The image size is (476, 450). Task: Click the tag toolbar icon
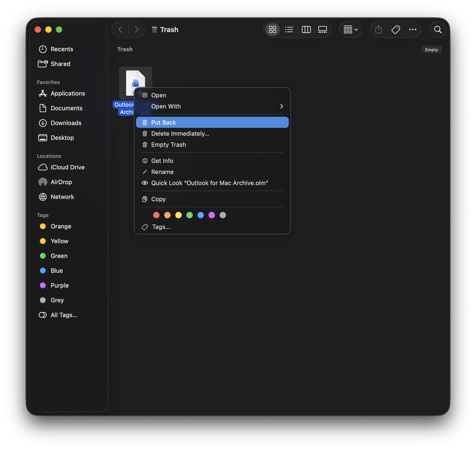tap(396, 30)
